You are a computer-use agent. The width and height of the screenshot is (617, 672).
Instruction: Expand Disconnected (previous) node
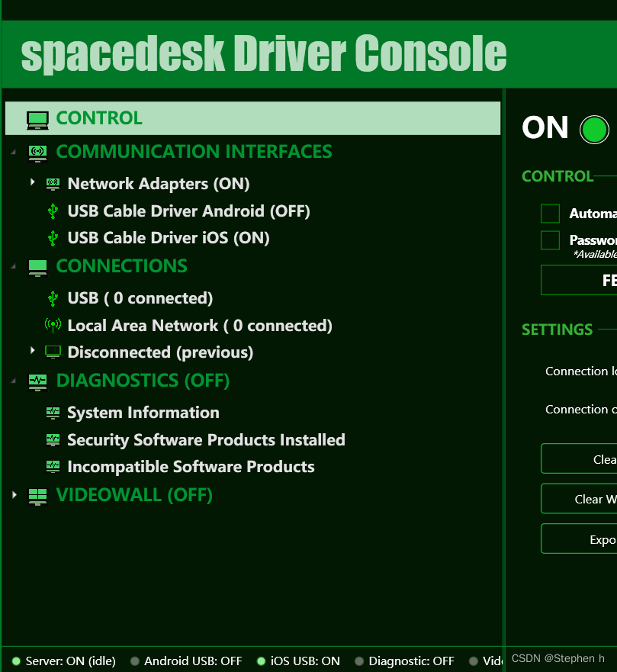33,351
